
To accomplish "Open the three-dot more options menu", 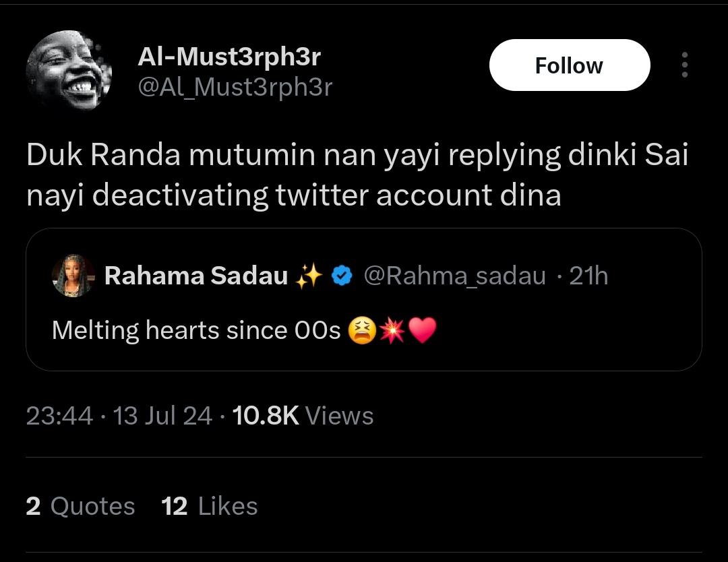I will click(684, 65).
